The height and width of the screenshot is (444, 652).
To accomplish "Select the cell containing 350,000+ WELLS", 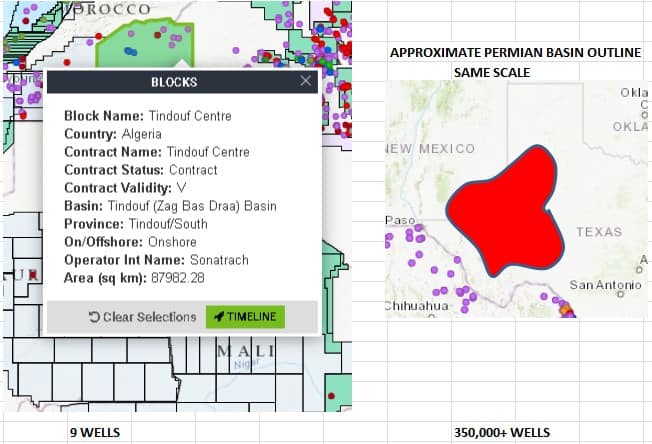I will [x=501, y=433].
